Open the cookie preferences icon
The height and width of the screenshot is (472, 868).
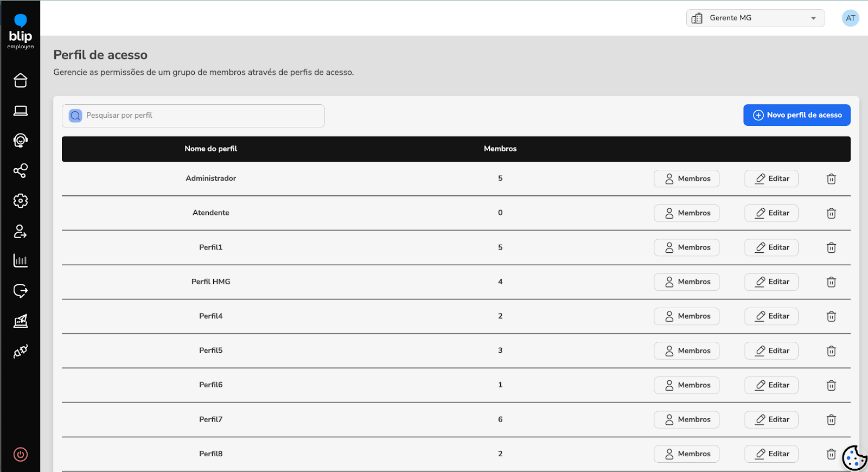point(854,458)
